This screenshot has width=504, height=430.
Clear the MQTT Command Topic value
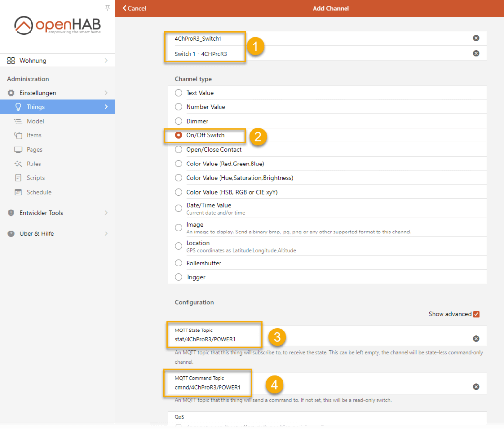[476, 387]
